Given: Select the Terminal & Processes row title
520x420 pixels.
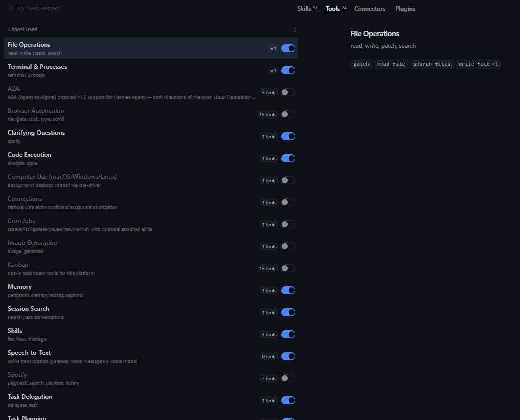Looking at the screenshot, I should pyautogui.click(x=37, y=67).
